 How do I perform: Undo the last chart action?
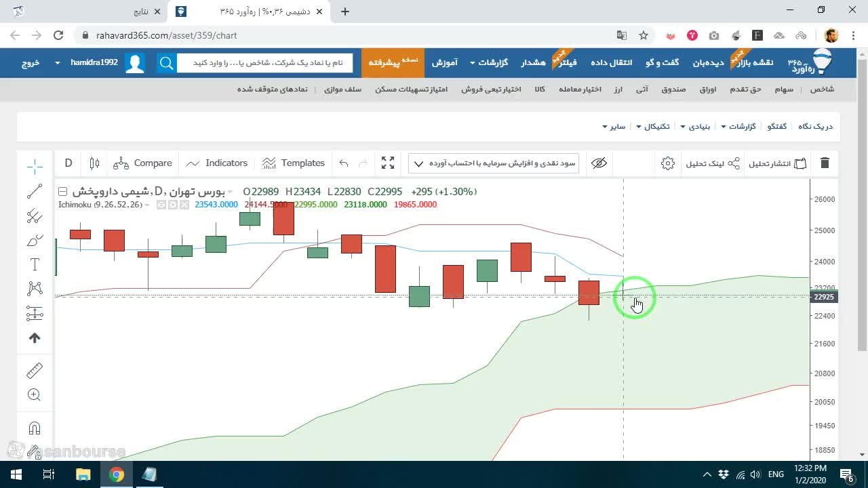coord(344,163)
